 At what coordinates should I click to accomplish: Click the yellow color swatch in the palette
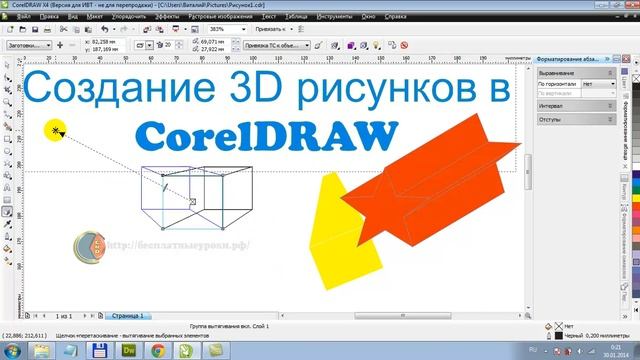(636, 198)
